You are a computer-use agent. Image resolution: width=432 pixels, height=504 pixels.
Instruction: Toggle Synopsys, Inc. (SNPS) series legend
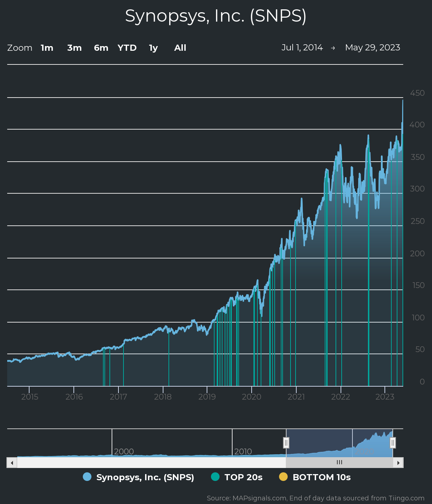[139, 477]
